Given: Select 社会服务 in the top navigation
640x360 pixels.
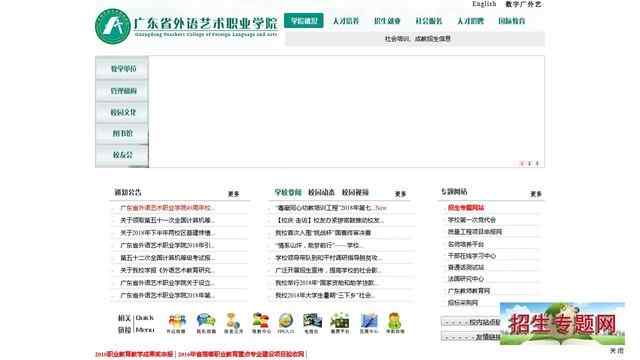Looking at the screenshot, I should [x=429, y=21].
